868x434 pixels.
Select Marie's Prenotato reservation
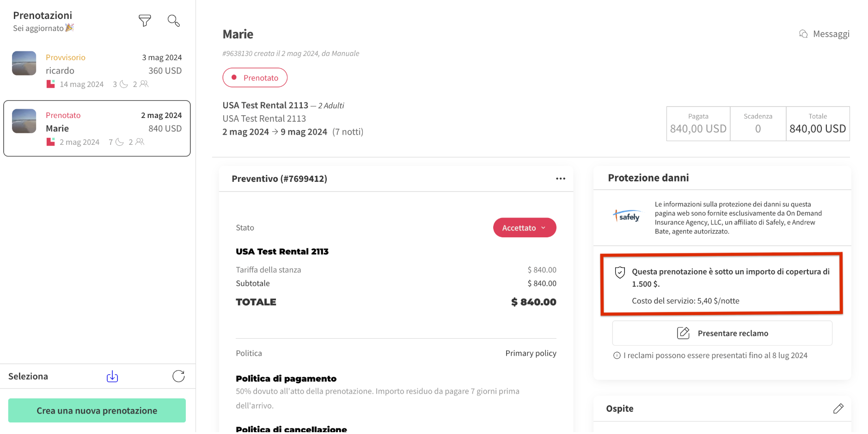(97, 128)
